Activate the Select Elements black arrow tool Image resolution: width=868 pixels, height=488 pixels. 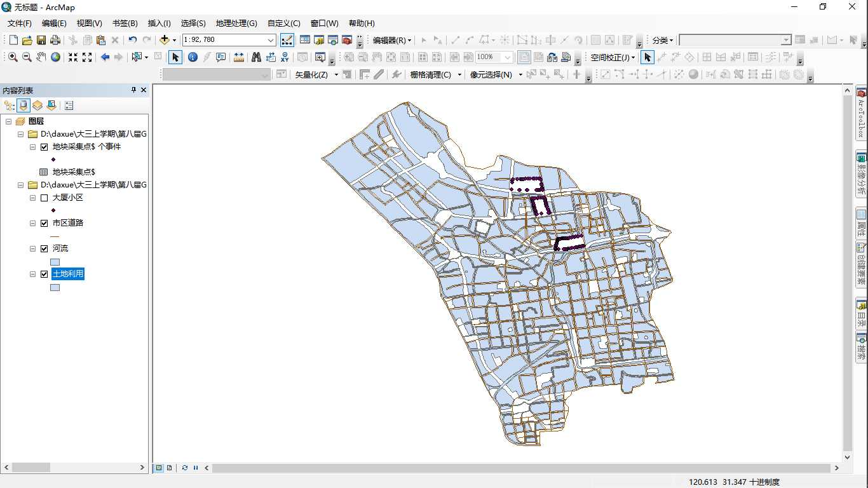click(176, 57)
